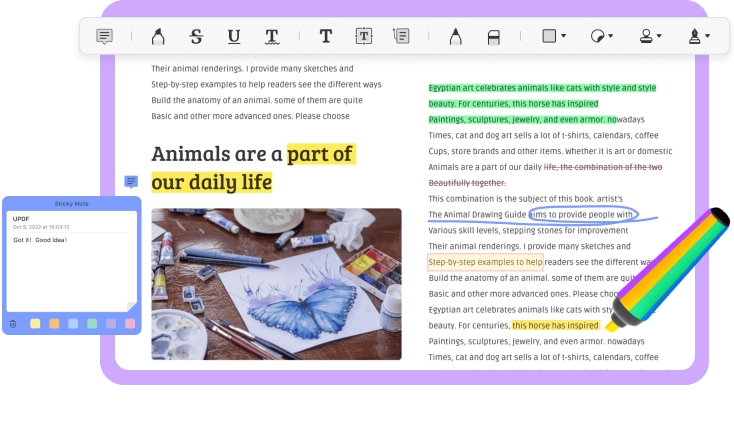Choose the text callout tool
This screenshot has height=435, width=734.
[x=401, y=37]
